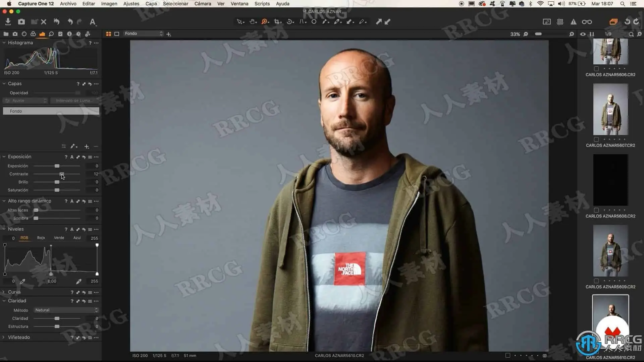Select the Pan hand tool
Viewport: 644px width, 362px height.
click(x=252, y=22)
